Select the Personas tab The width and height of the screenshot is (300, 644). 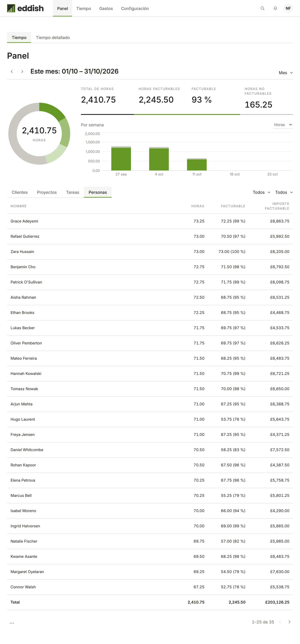(98, 192)
